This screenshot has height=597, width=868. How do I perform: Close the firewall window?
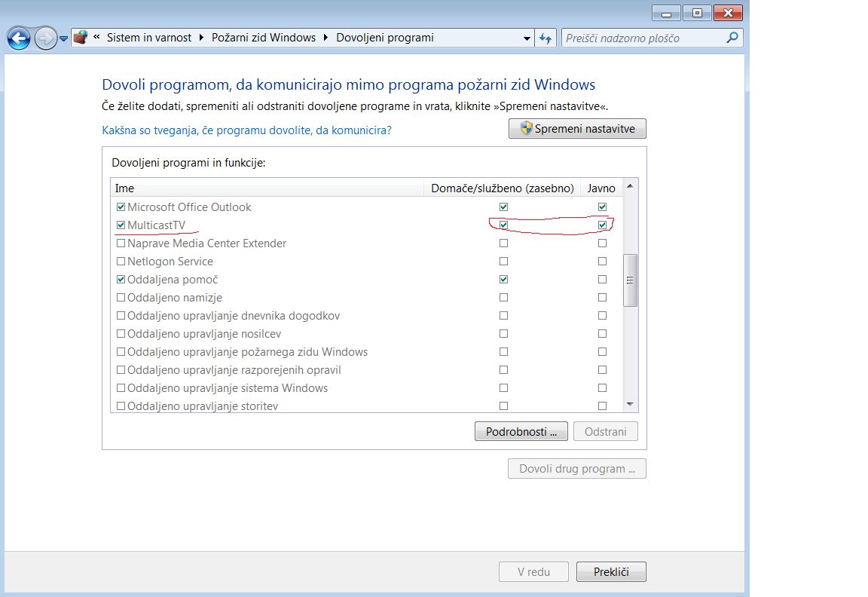(x=728, y=13)
